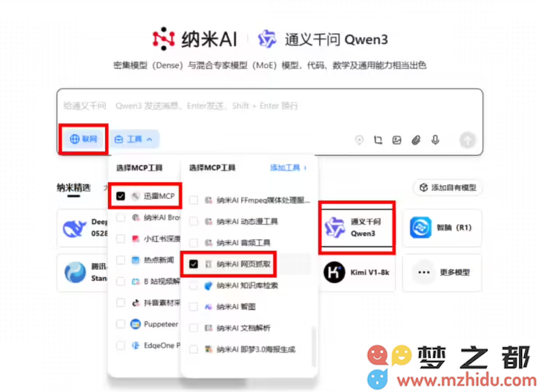Viewport: 538px width, 392px height.
Task: Check the 纳米AI 智图 checkbox
Action: (194, 306)
